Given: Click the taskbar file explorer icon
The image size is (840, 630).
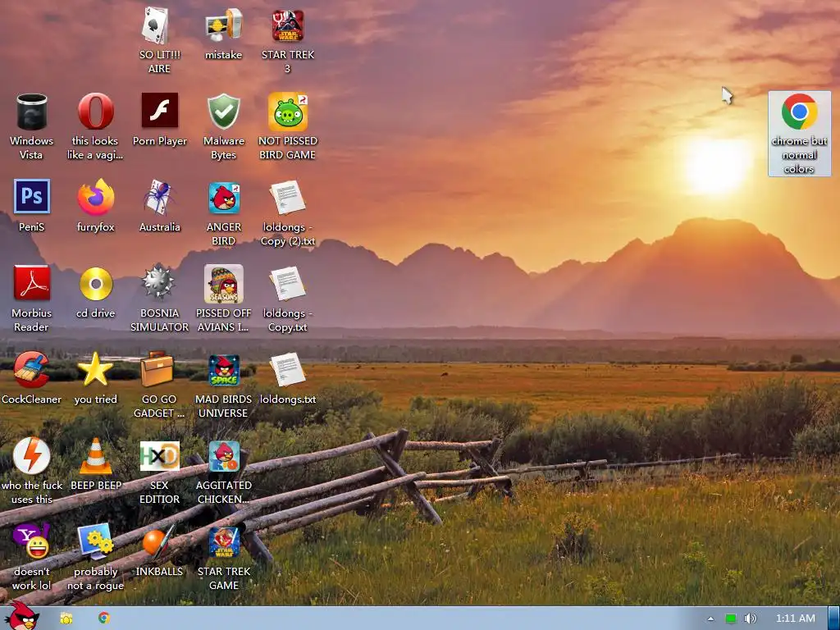Looking at the screenshot, I should click(x=66, y=619).
